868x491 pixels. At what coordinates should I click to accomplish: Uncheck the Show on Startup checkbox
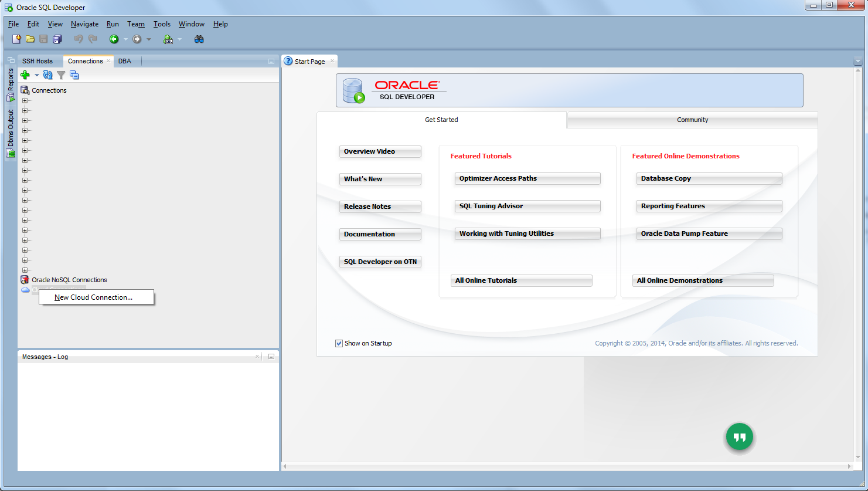tap(339, 343)
